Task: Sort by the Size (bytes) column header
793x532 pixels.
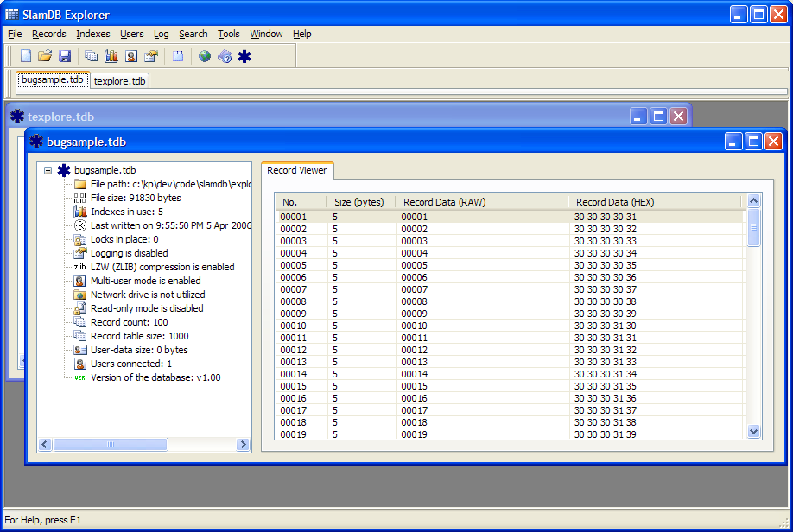Action: click(x=361, y=202)
